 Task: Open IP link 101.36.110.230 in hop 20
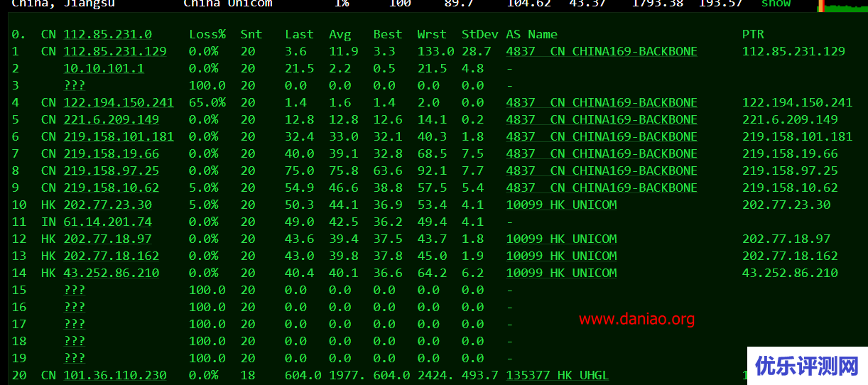(x=115, y=375)
